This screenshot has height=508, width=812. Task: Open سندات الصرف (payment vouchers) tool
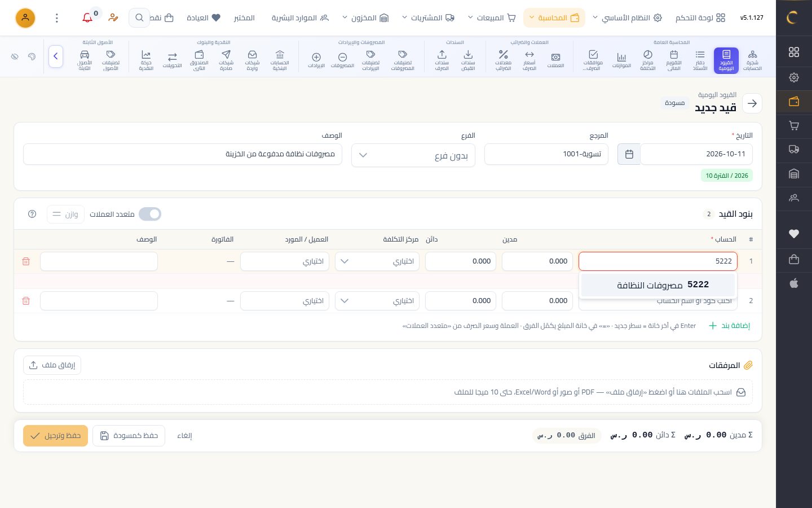442,60
